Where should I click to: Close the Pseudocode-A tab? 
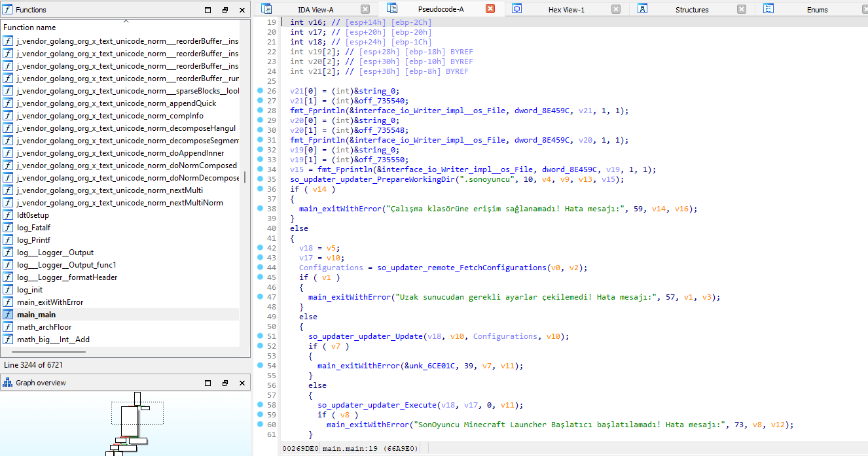(x=490, y=9)
